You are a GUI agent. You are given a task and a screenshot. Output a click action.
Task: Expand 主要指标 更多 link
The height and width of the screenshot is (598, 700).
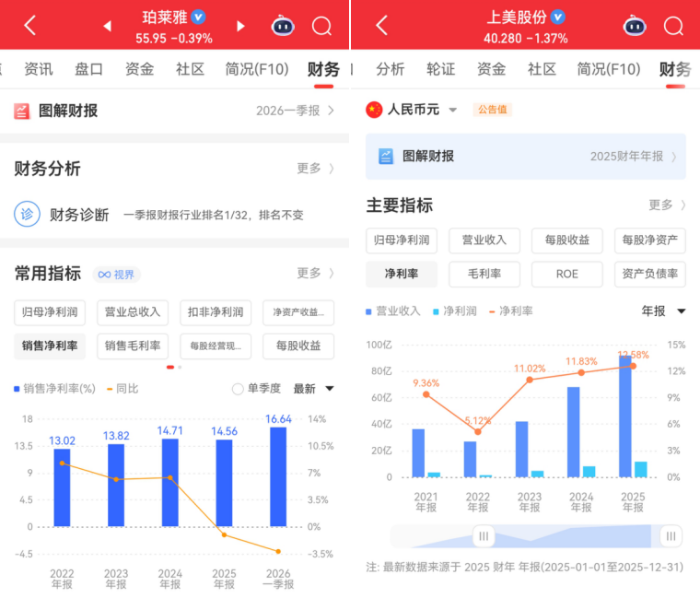[667, 205]
